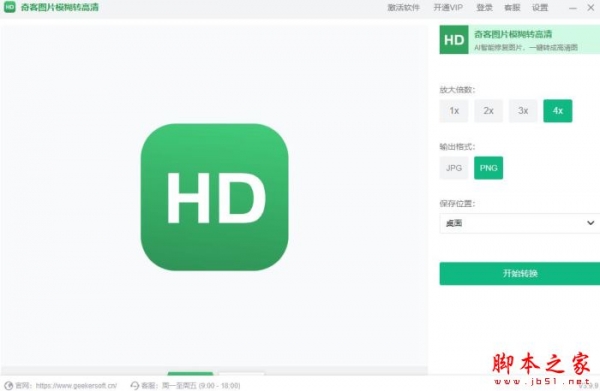Click the 输出格式 label
The width and height of the screenshot is (600, 391).
457,147
